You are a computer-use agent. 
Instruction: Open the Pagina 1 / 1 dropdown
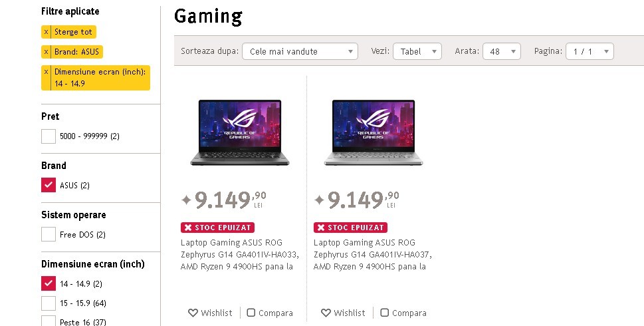point(590,51)
